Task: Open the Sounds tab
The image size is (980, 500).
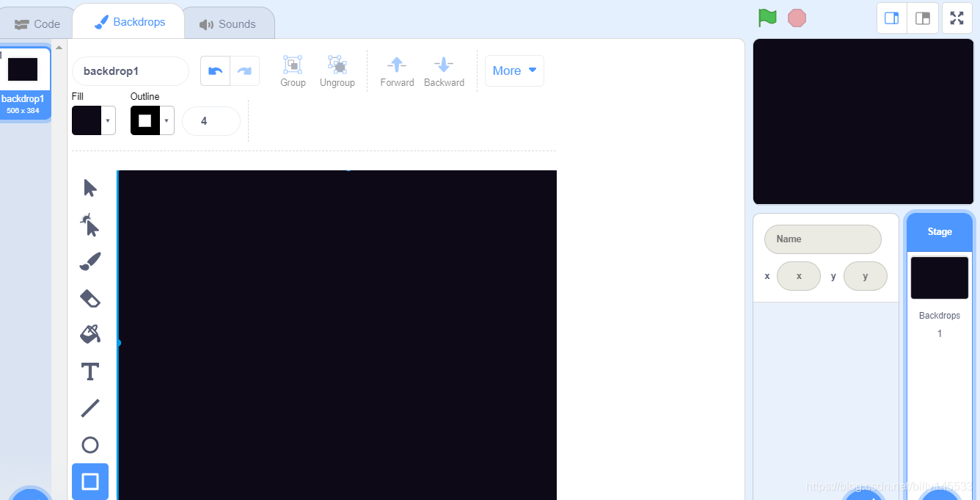Action: (227, 23)
